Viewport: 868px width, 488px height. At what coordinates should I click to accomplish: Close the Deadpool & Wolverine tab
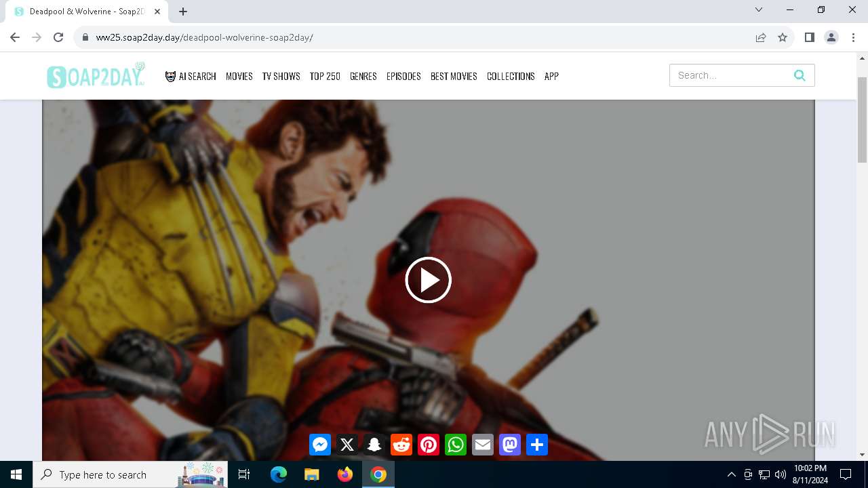pyautogui.click(x=157, y=12)
